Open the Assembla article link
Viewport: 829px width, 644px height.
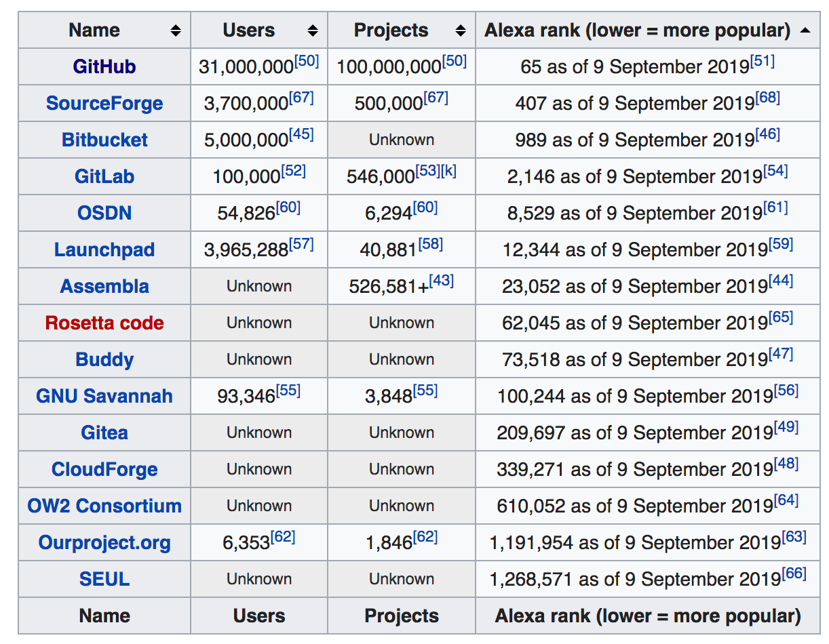pyautogui.click(x=104, y=286)
